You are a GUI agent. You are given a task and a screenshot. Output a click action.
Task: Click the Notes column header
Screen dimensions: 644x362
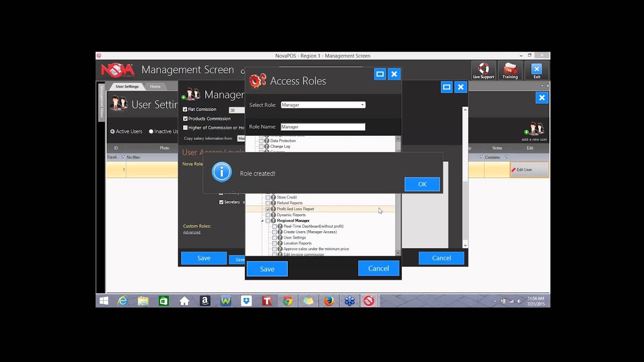tap(497, 148)
